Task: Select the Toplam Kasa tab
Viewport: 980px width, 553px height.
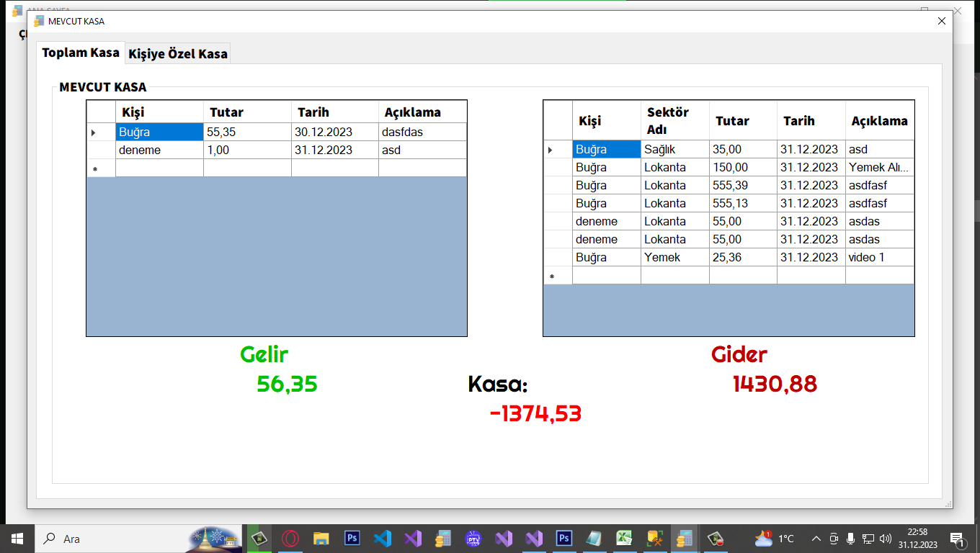Action: point(81,53)
